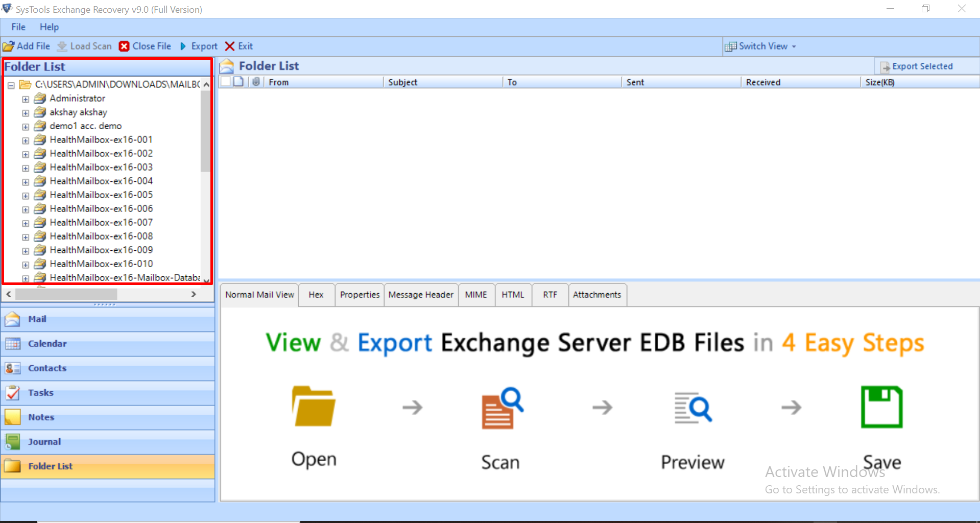
Task: Click the akshay akshay mailbox icon
Action: click(40, 112)
